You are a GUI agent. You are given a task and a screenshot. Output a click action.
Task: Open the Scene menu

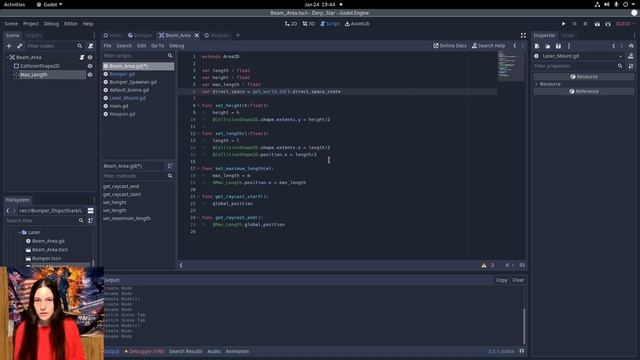tap(11, 24)
